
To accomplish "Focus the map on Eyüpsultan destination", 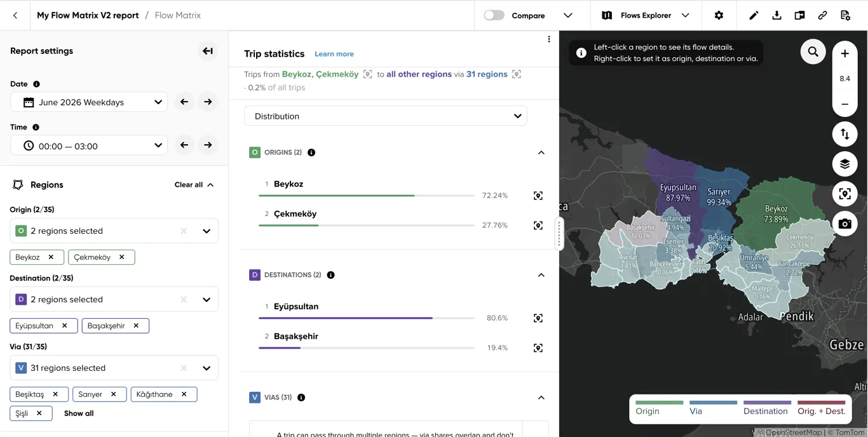I will [538, 318].
